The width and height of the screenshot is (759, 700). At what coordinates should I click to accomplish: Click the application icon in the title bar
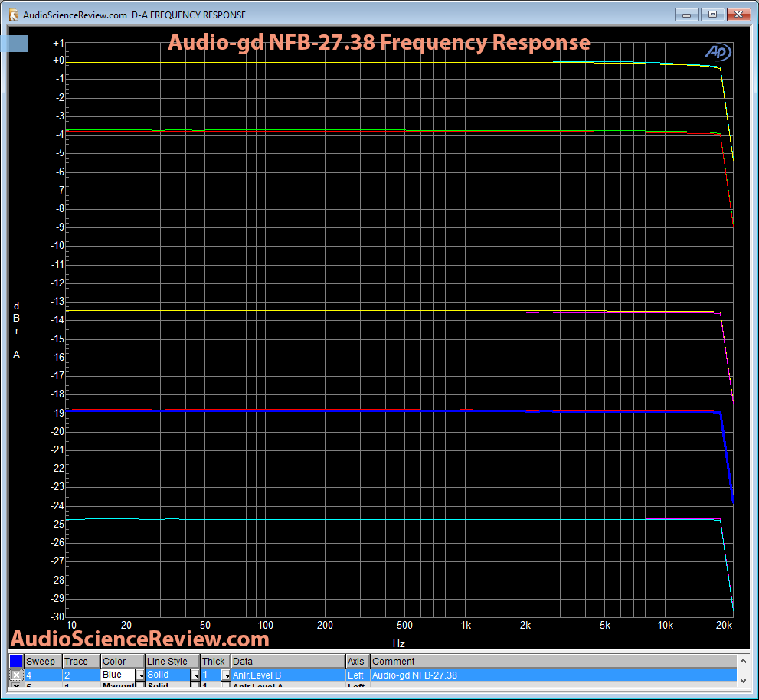coord(14,15)
